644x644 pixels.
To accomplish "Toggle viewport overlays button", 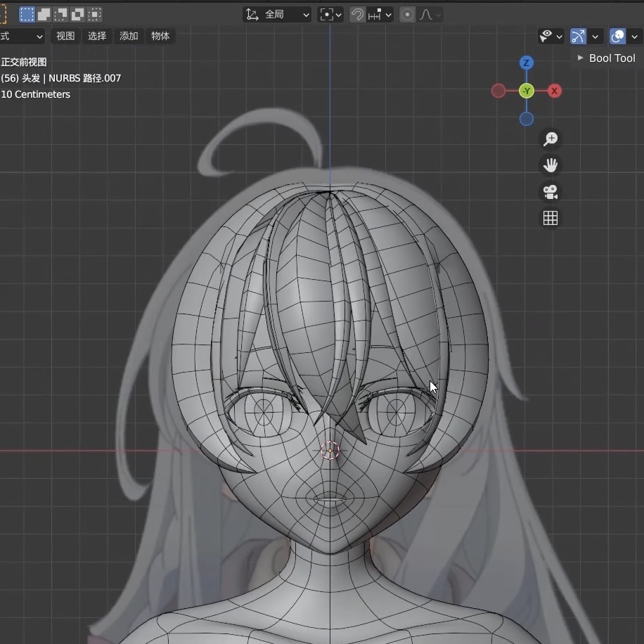I will [x=618, y=37].
